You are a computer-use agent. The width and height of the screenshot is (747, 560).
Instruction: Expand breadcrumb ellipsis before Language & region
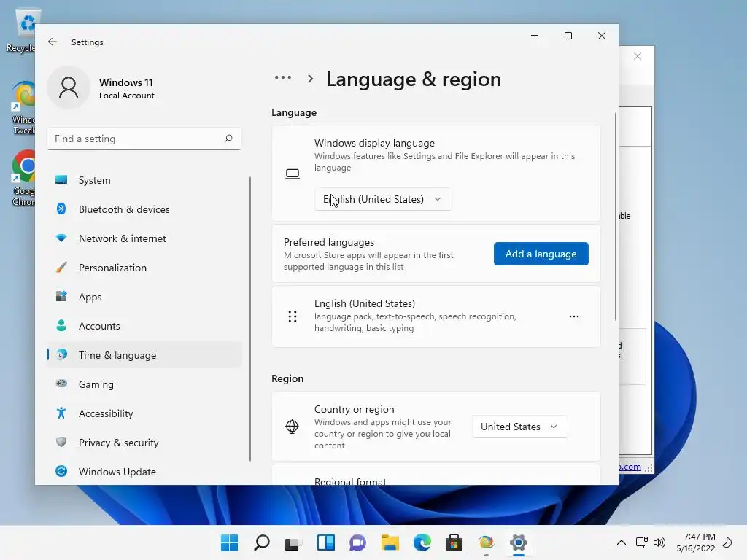(283, 77)
